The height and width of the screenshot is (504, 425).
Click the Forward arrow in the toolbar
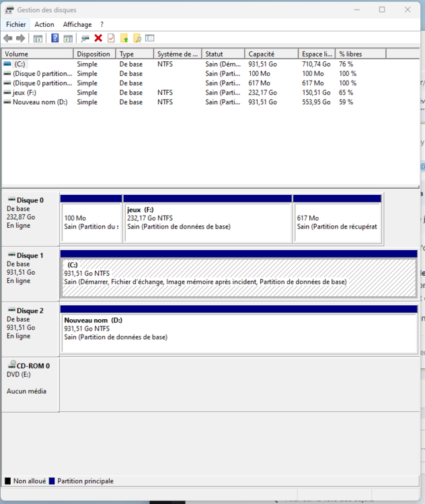[x=21, y=38]
